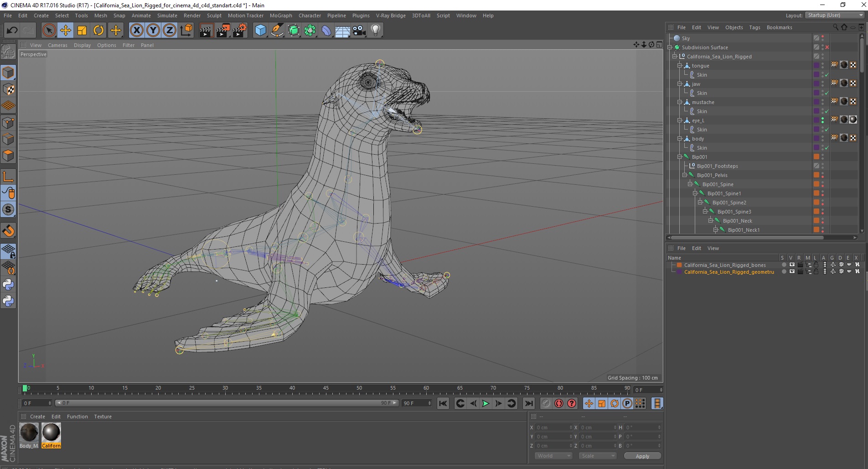The height and width of the screenshot is (469, 868).
Task: Click the Floor environment icon
Action: click(x=343, y=31)
